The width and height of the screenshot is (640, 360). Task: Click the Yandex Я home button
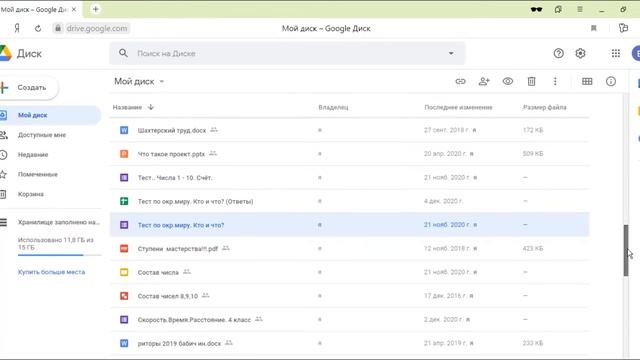coord(17,28)
